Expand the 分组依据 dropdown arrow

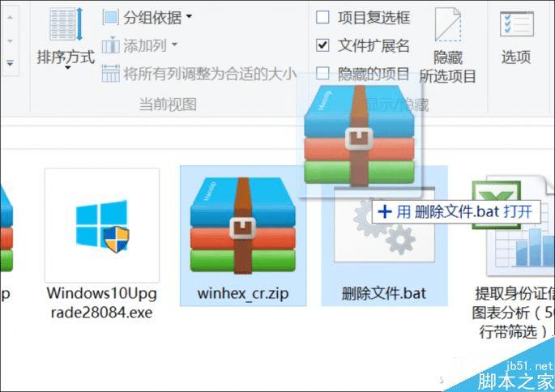(189, 16)
